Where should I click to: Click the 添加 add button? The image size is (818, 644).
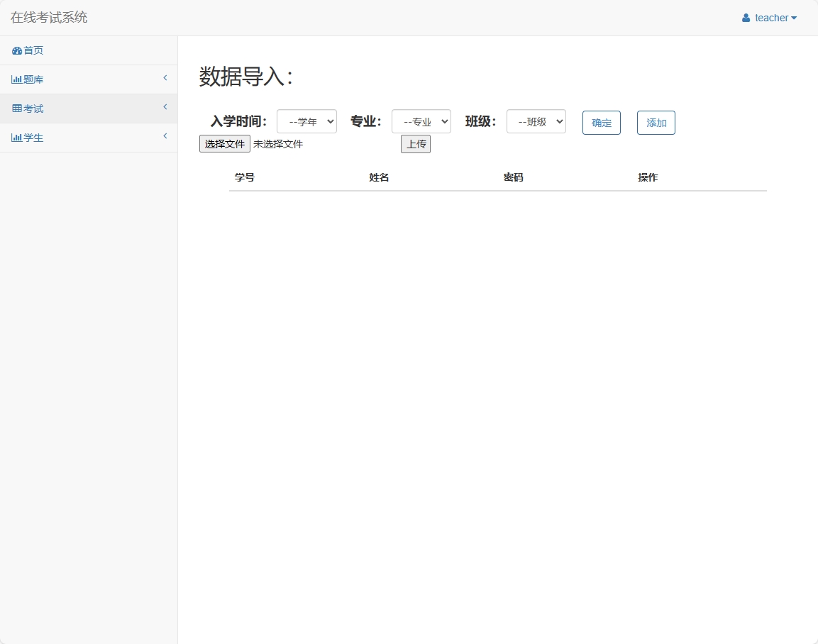coord(656,122)
